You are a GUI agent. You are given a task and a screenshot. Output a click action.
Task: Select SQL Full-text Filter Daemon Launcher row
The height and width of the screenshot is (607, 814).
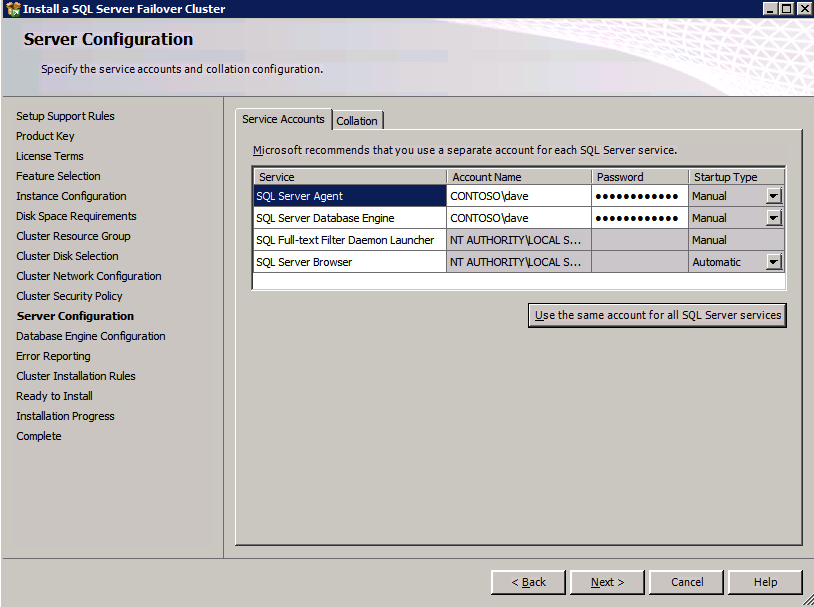point(349,240)
